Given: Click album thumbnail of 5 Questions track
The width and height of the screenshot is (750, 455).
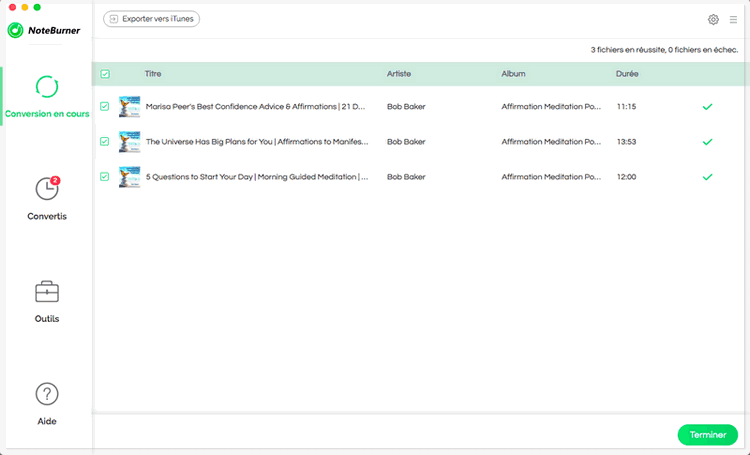Looking at the screenshot, I should [x=130, y=177].
